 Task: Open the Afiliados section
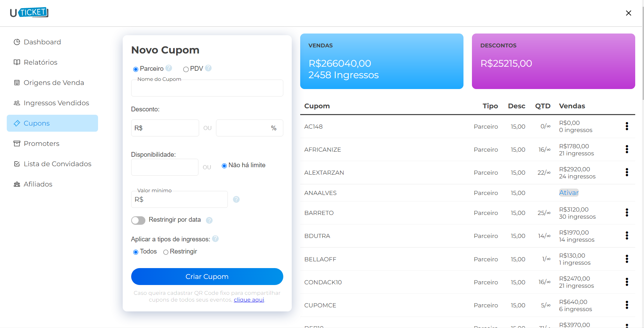38,184
